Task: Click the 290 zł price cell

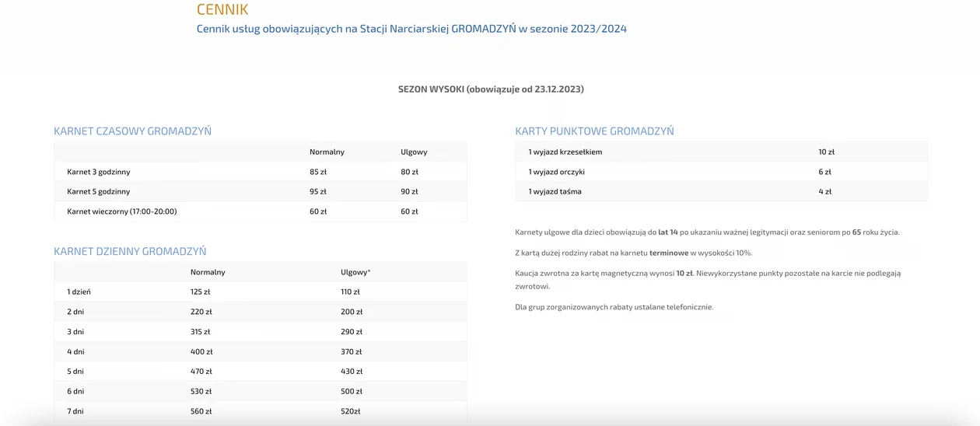Action: (x=352, y=331)
